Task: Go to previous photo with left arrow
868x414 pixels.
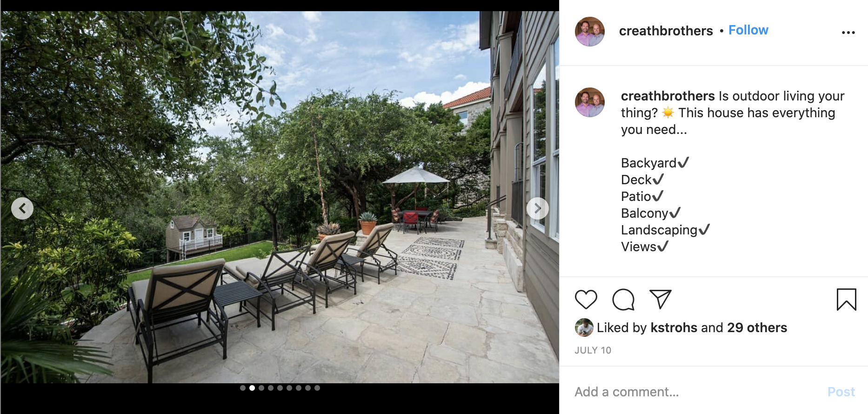Action: click(x=22, y=208)
